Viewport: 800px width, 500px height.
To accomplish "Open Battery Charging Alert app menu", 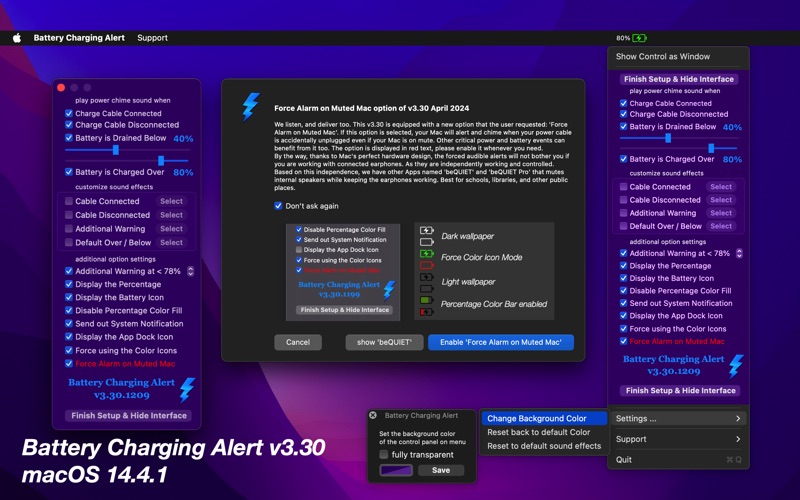I will click(x=79, y=38).
